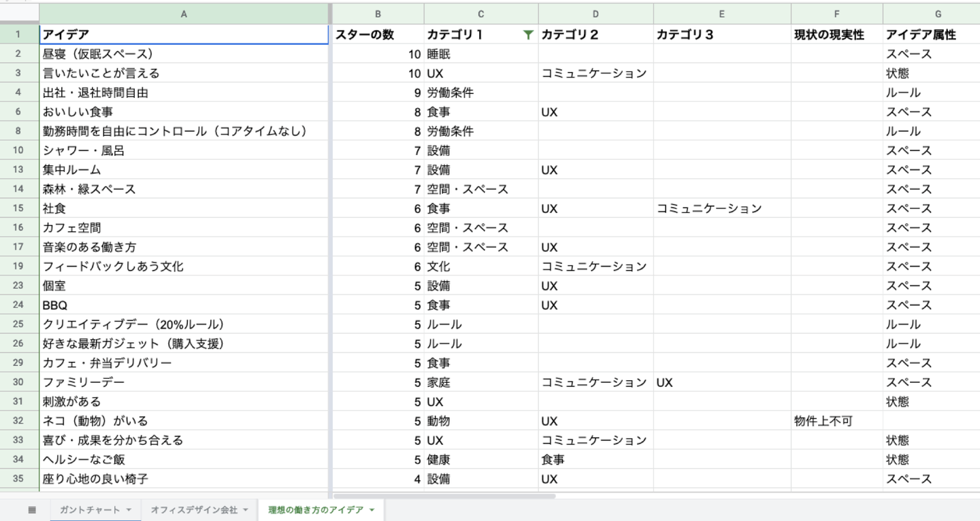
Task: Click star count 9 in 出社・退社時間自由 row
Action: coord(378,93)
